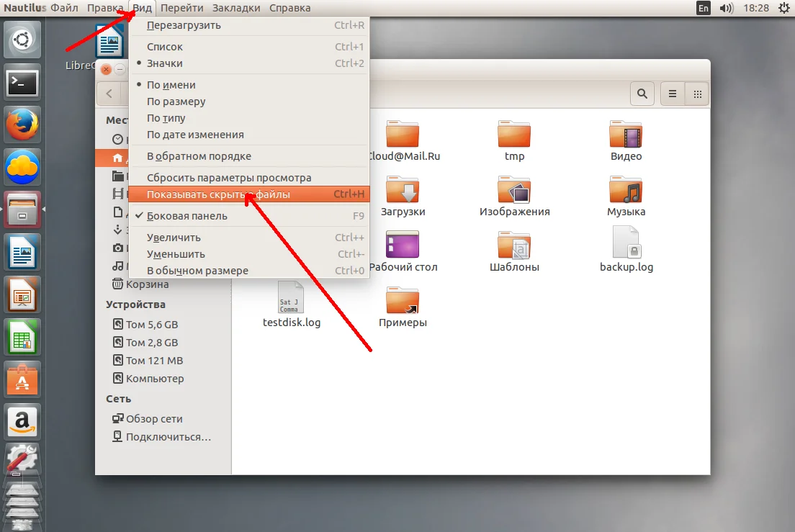This screenshot has width=795, height=532.
Task: Launch Terminal from the dock
Action: 22,83
